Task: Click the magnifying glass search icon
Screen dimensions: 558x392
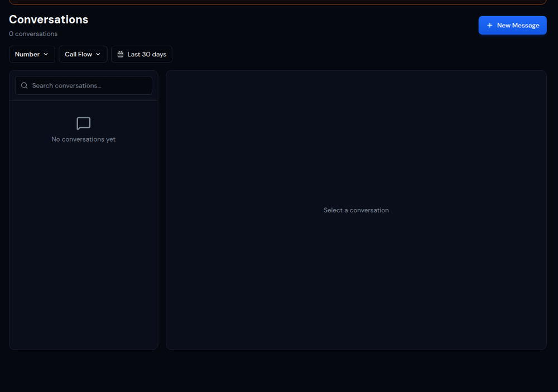Action: pos(24,85)
